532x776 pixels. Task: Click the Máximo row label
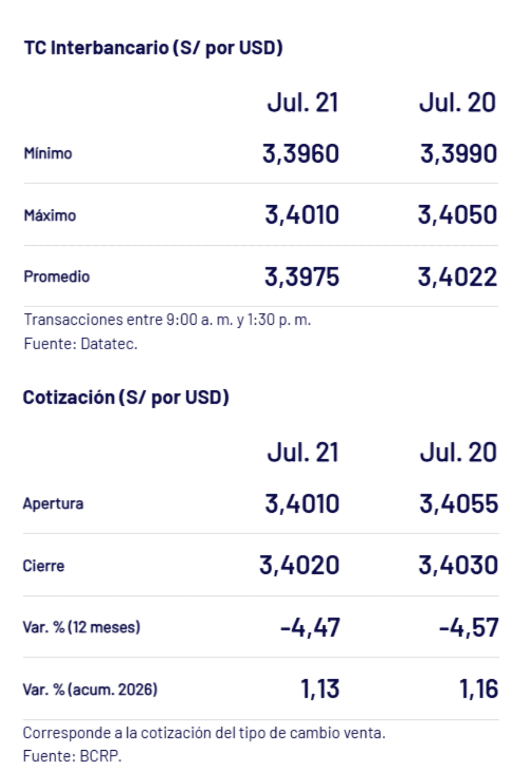tap(50, 216)
